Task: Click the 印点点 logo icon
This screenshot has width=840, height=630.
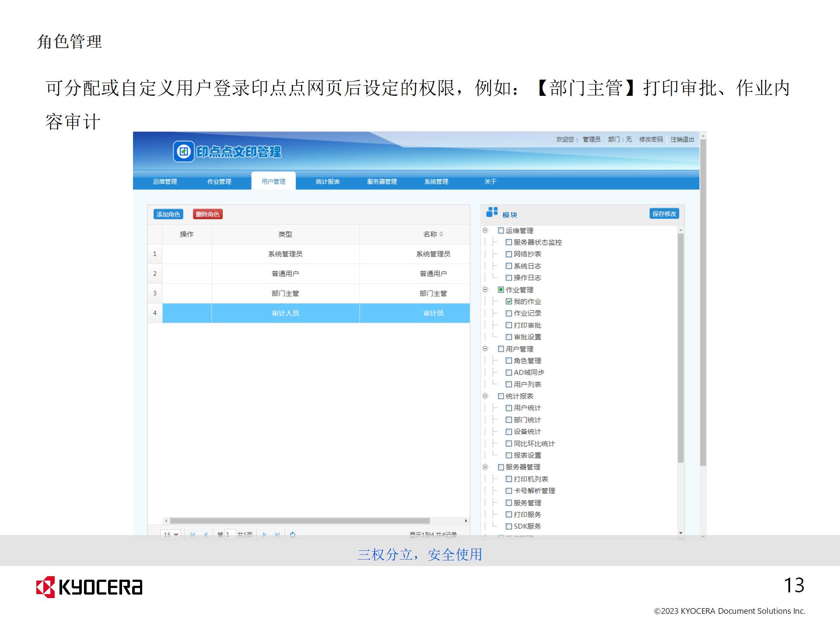Action: pyautogui.click(x=184, y=152)
